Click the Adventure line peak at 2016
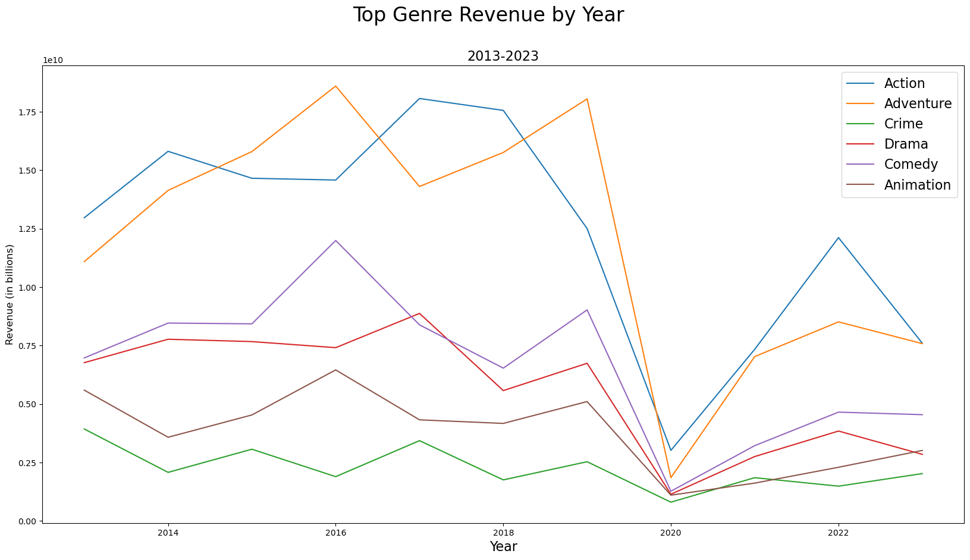 pyautogui.click(x=335, y=86)
